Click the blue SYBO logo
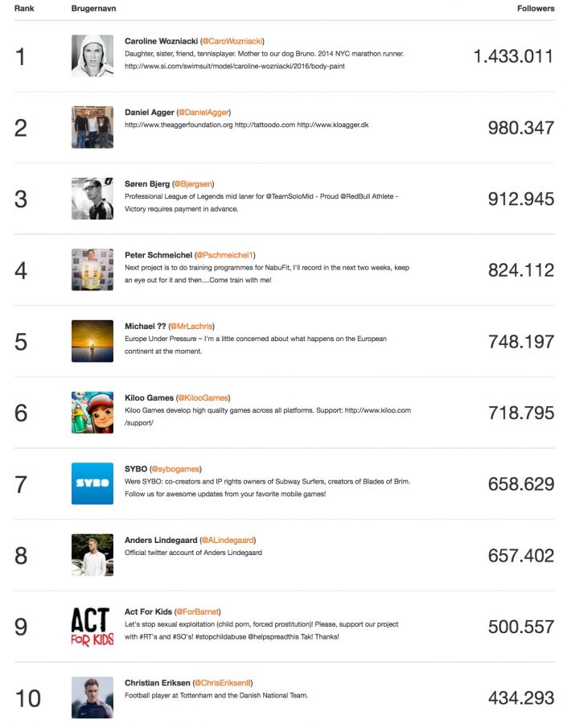The height and width of the screenshot is (728, 563). click(x=92, y=483)
